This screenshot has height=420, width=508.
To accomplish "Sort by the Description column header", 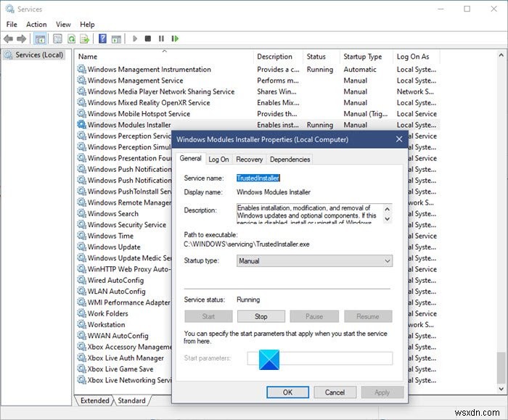I will click(x=279, y=57).
